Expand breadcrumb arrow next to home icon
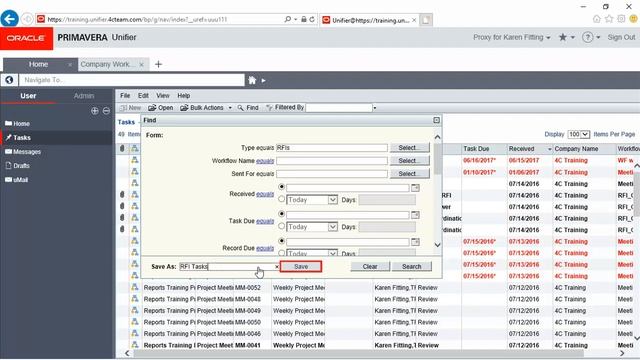 click(263, 80)
